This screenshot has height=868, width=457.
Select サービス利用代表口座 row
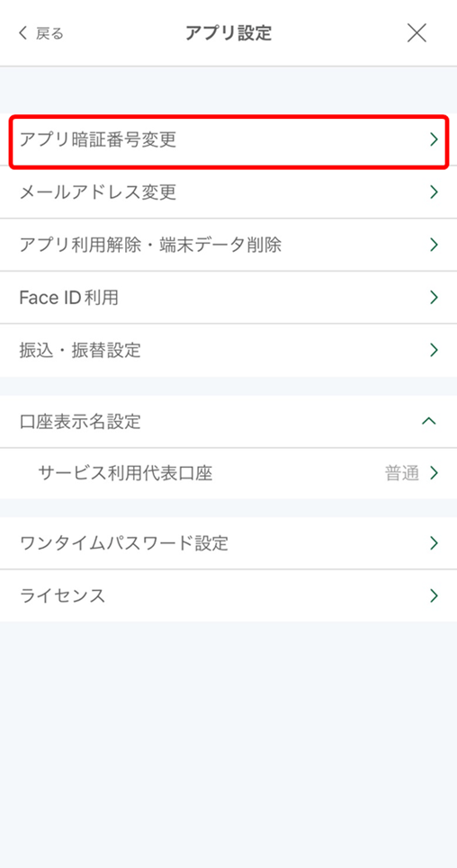click(x=228, y=473)
